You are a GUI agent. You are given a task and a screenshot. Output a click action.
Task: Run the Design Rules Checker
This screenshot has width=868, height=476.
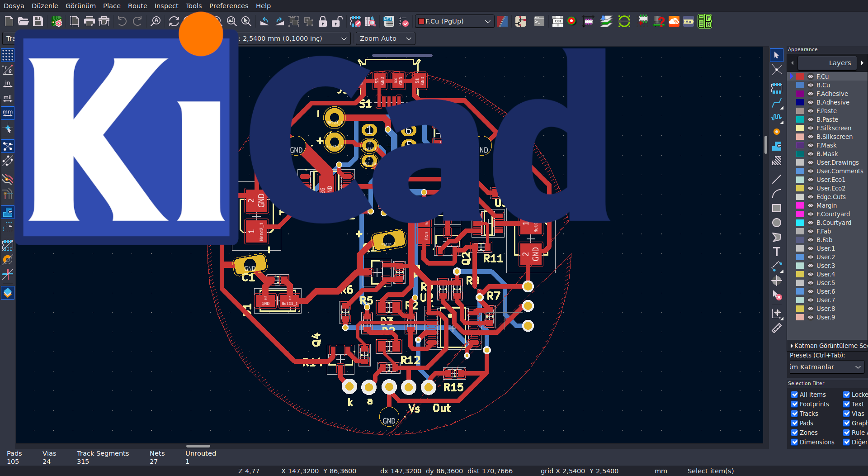[x=403, y=21]
